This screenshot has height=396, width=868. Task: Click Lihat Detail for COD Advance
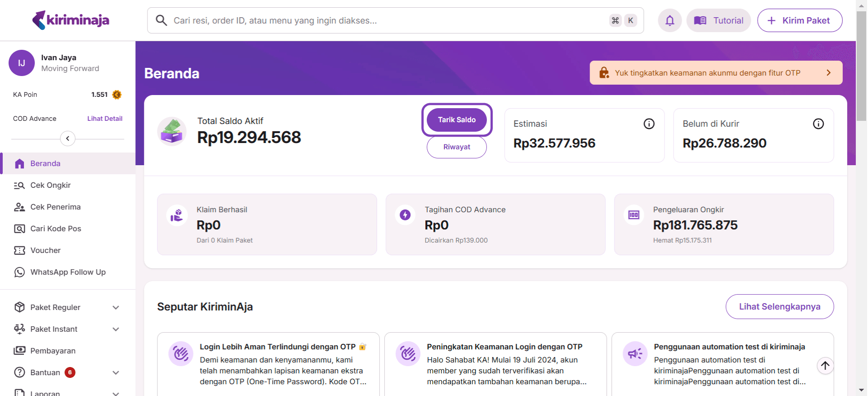[x=104, y=119]
